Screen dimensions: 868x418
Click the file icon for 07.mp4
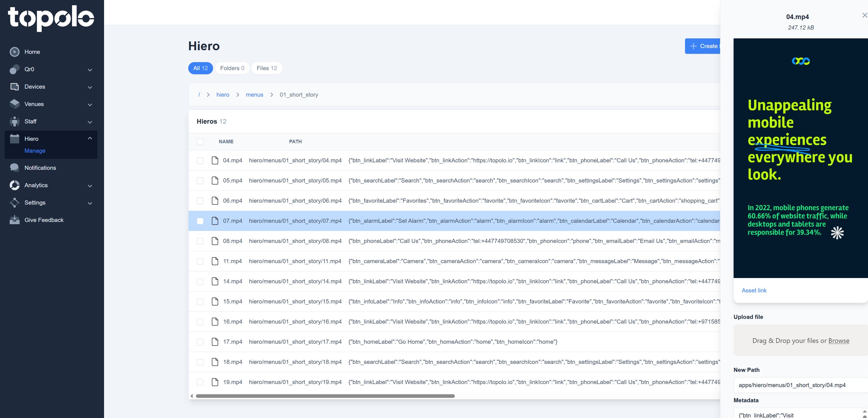(215, 221)
